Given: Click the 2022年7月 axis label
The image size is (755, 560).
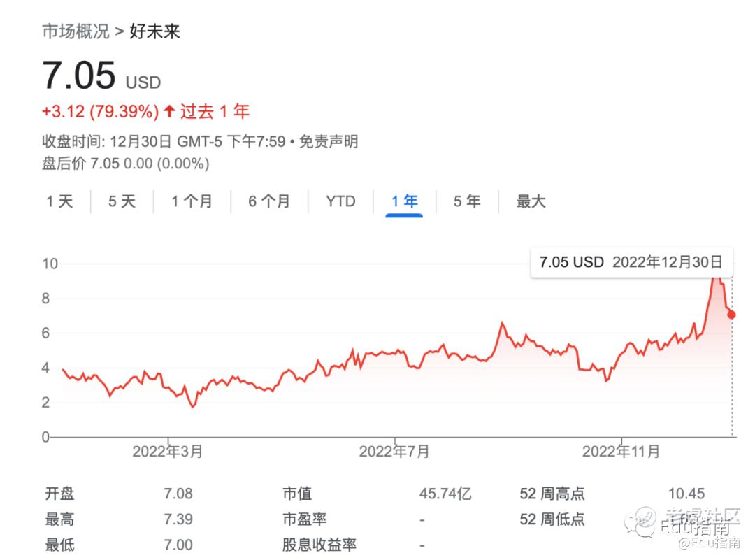Looking at the screenshot, I should click(394, 452).
